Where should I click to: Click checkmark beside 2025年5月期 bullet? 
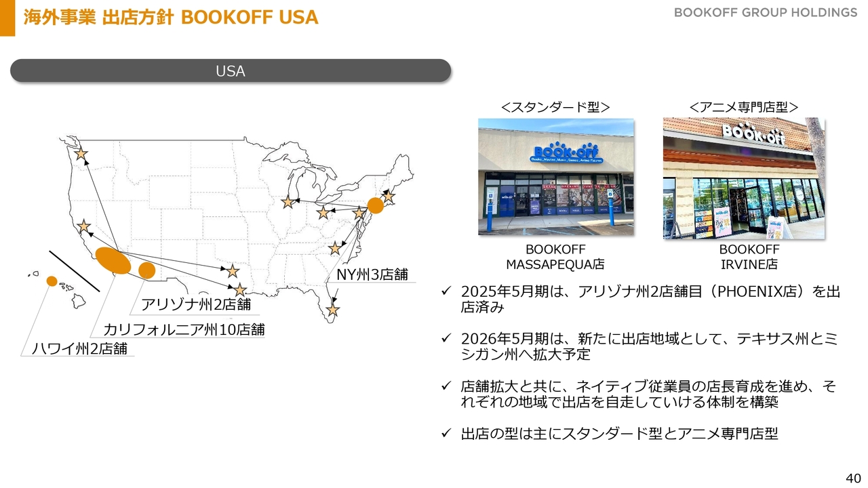coord(446,291)
